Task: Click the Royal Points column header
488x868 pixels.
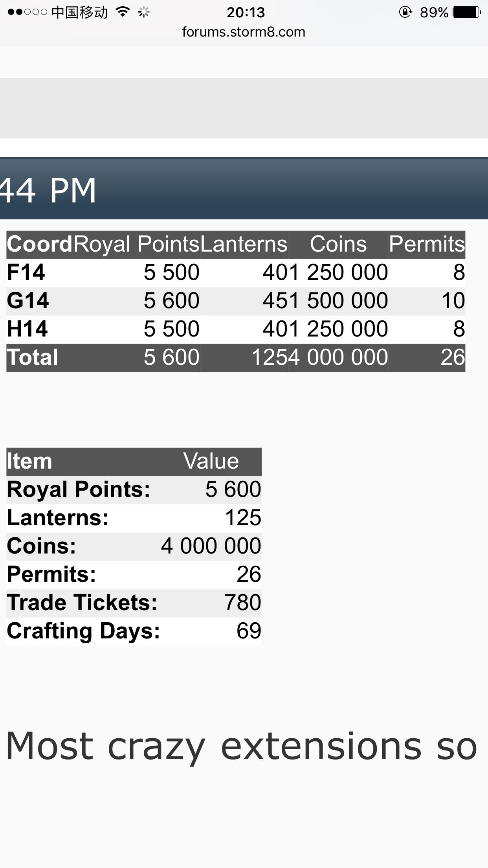Action: 137,244
